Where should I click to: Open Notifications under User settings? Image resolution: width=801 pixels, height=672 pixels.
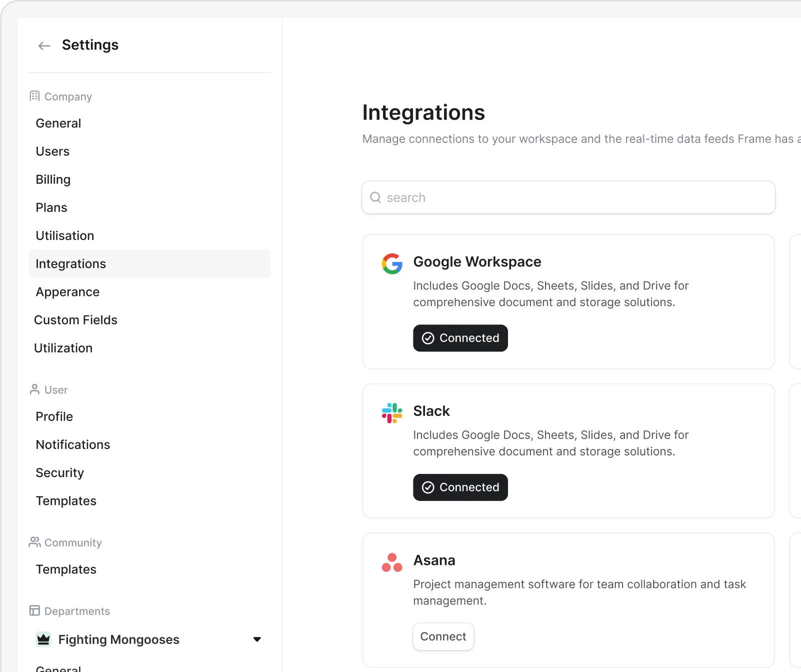tap(73, 444)
